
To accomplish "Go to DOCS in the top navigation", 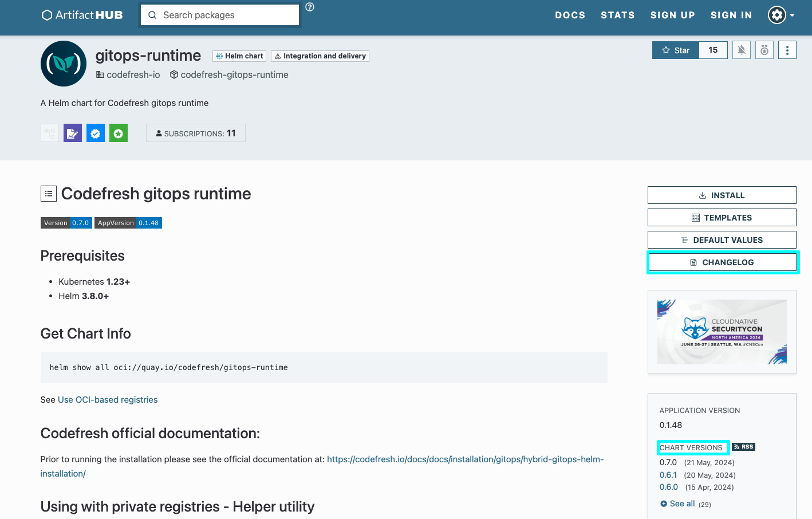I will coord(570,15).
